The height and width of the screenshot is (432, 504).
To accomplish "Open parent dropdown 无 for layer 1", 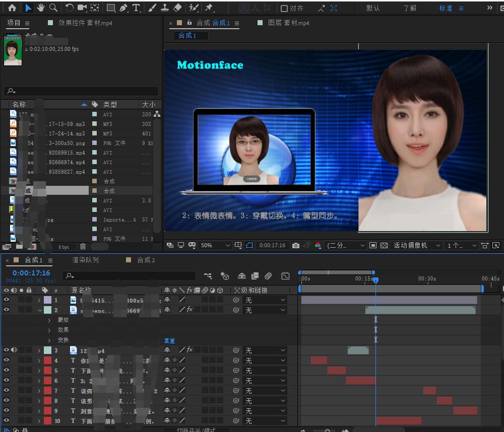I will tap(265, 300).
